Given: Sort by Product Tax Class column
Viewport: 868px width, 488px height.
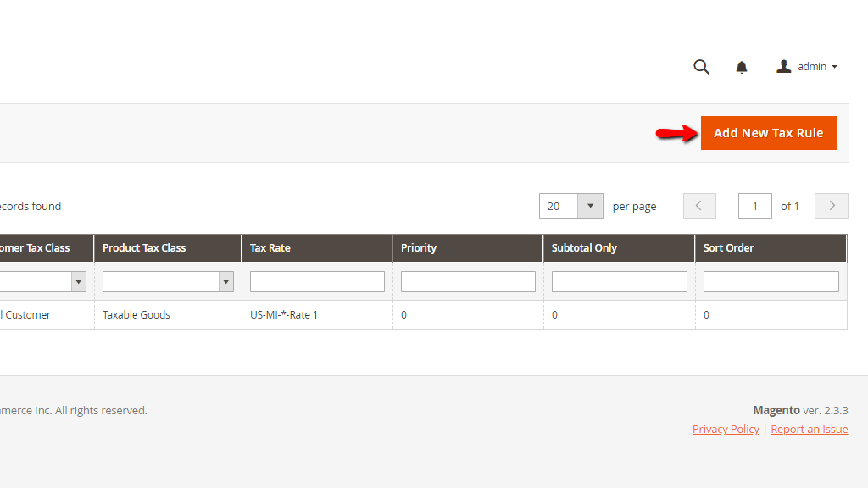Looking at the screenshot, I should pyautogui.click(x=144, y=248).
